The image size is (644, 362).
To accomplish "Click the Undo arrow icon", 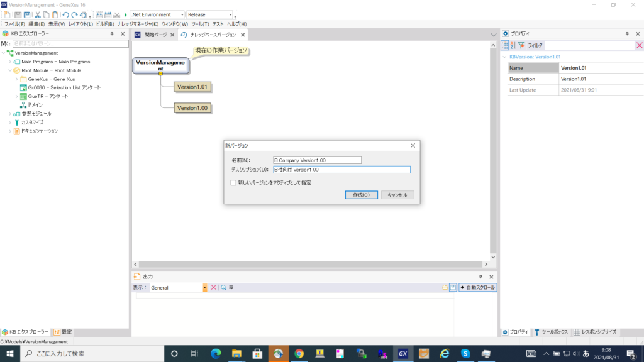I will point(65,15).
